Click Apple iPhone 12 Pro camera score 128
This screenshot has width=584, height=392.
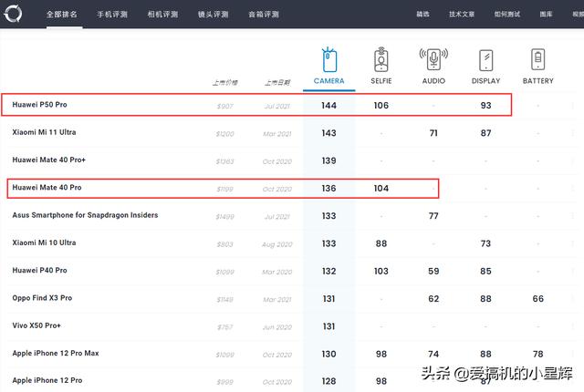click(328, 381)
